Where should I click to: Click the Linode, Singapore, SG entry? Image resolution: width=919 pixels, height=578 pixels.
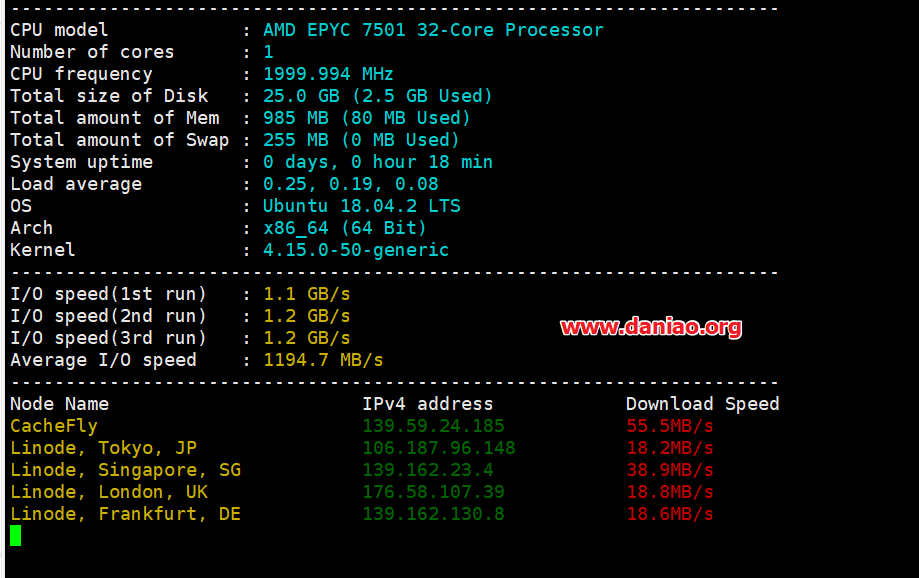coord(125,470)
